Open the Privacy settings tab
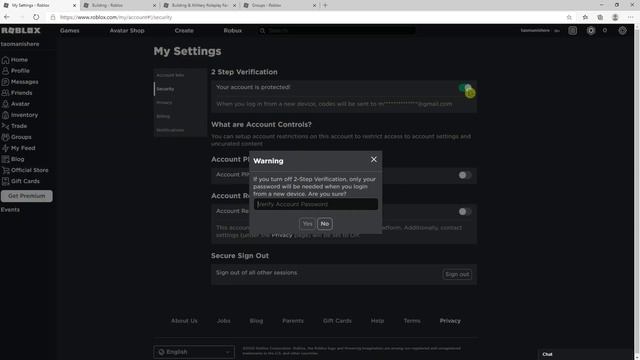Screen dimensions: 640x360 [x=180, y=102]
